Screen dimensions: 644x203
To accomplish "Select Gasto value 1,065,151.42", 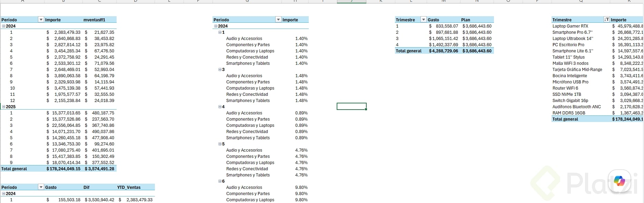I will [x=444, y=38].
